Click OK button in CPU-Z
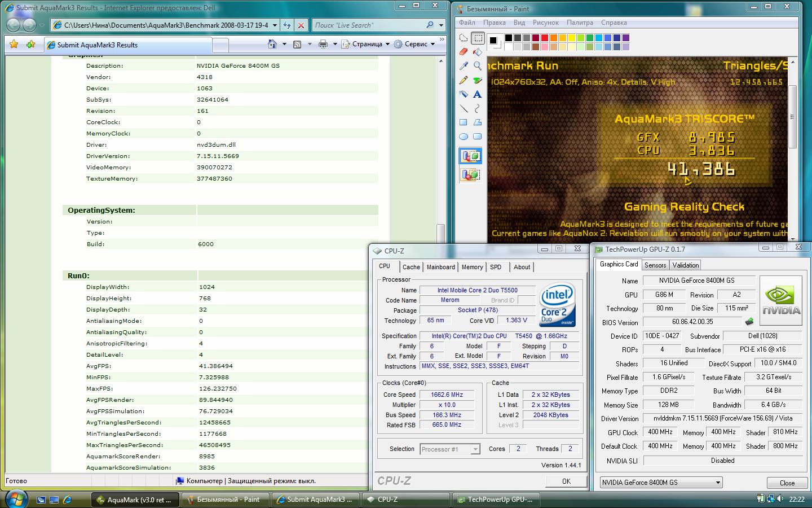 point(566,481)
